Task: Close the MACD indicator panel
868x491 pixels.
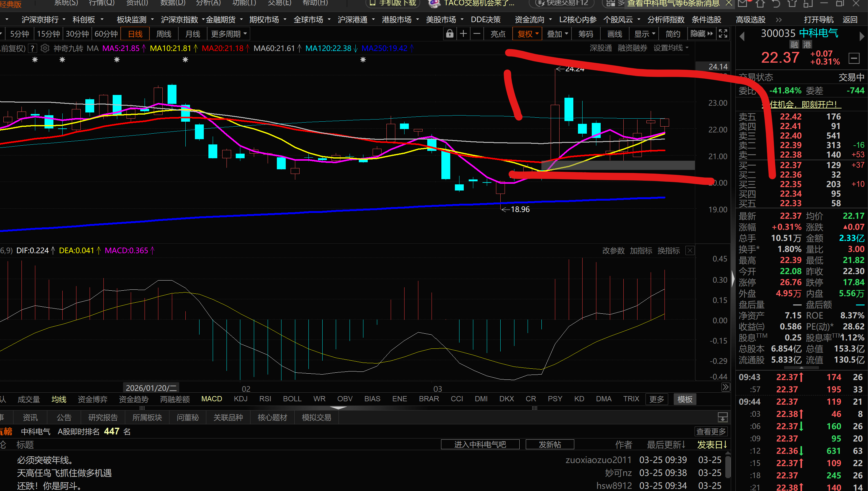Action: (690, 250)
